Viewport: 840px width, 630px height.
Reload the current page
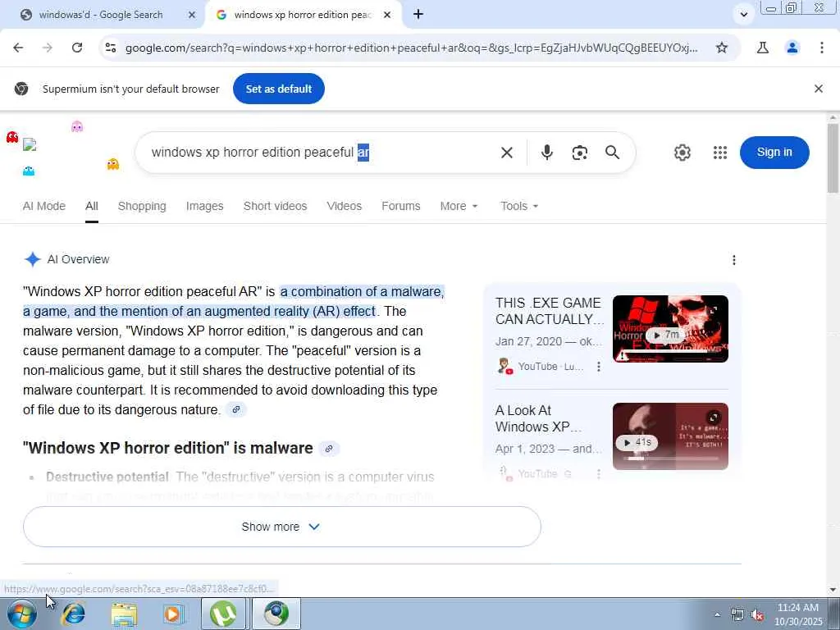(x=77, y=48)
